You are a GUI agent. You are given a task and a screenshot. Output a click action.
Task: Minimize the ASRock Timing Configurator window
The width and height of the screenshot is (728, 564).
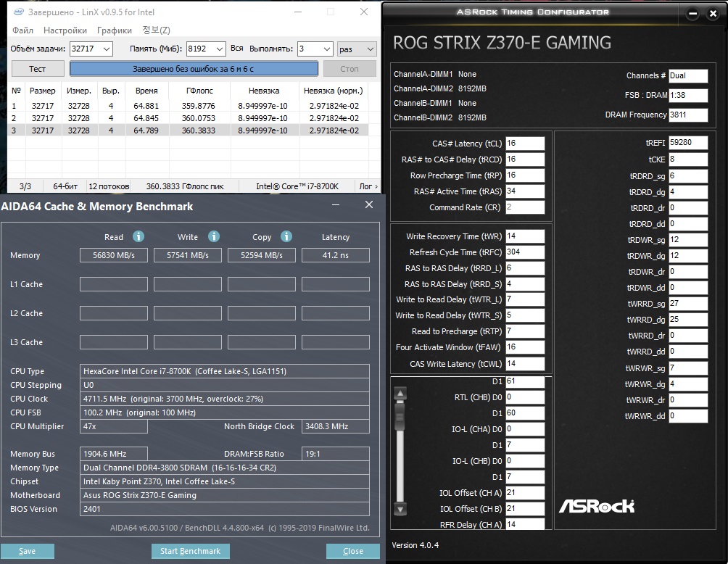[x=692, y=14]
